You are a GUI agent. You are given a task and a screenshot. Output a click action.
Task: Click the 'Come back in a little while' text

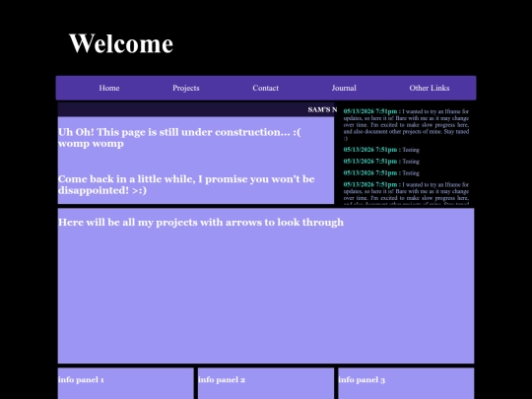click(x=186, y=184)
